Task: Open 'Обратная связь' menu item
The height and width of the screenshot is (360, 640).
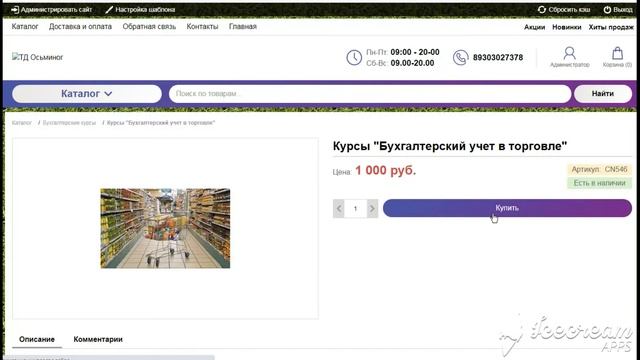Action: click(149, 27)
